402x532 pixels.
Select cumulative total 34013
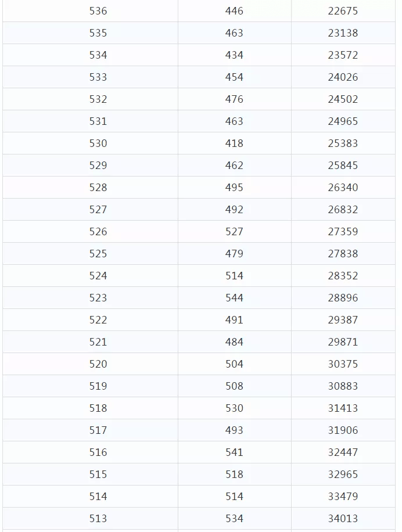click(343, 519)
